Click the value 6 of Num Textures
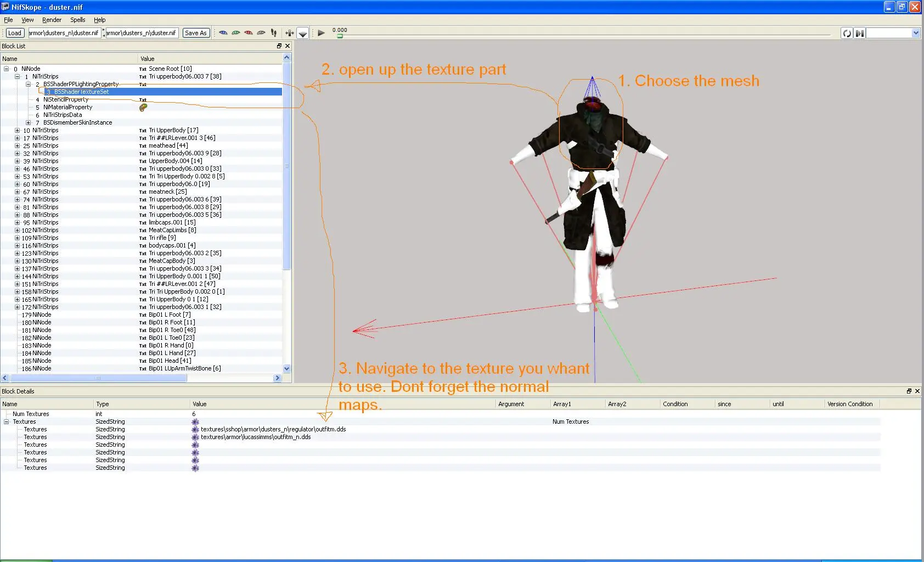This screenshot has height=562, width=924. (194, 414)
